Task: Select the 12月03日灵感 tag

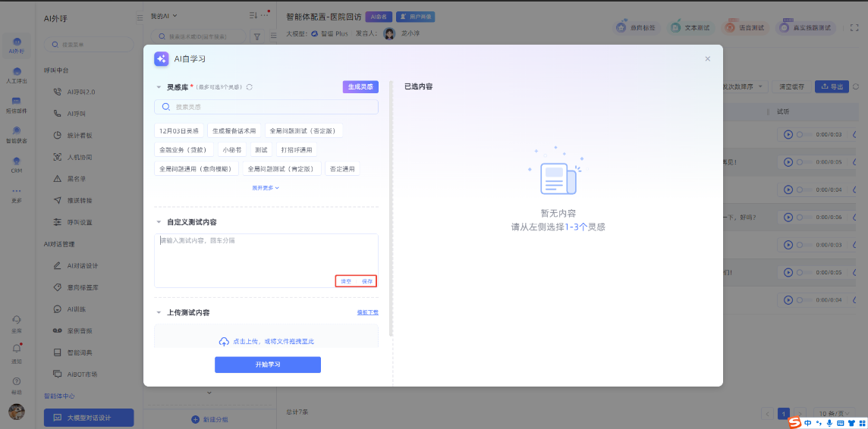Action: click(x=179, y=130)
